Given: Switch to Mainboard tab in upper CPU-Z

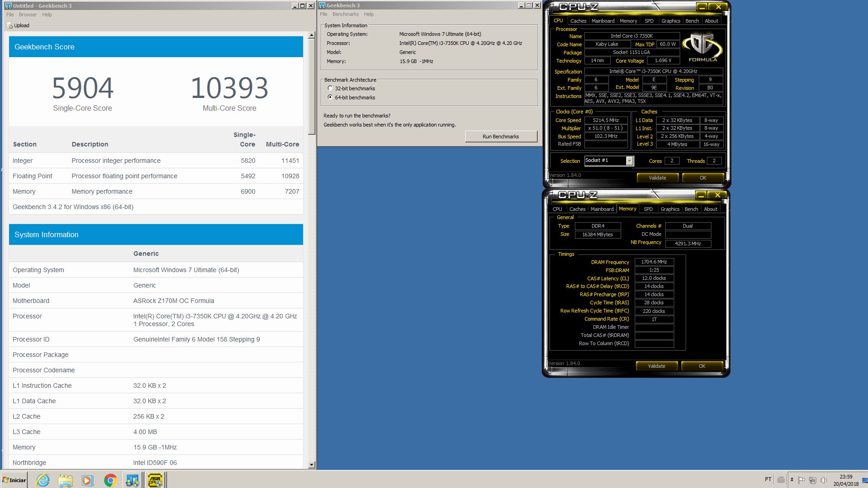Looking at the screenshot, I should point(603,21).
